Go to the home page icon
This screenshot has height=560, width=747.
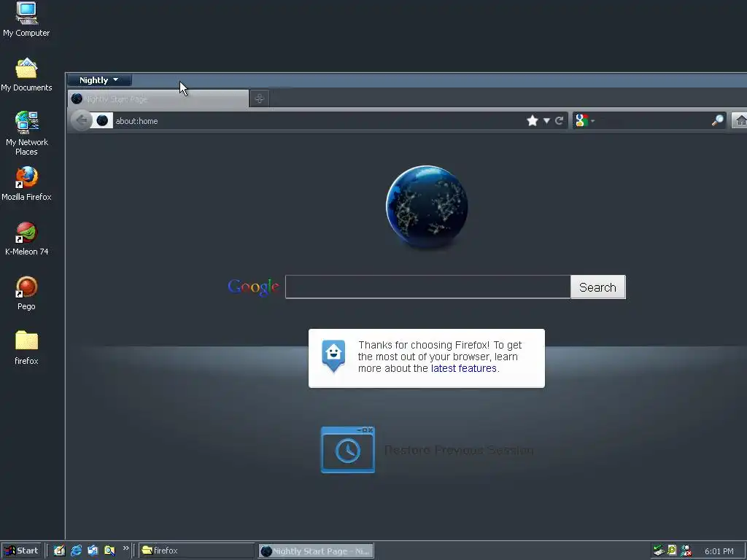pos(740,120)
